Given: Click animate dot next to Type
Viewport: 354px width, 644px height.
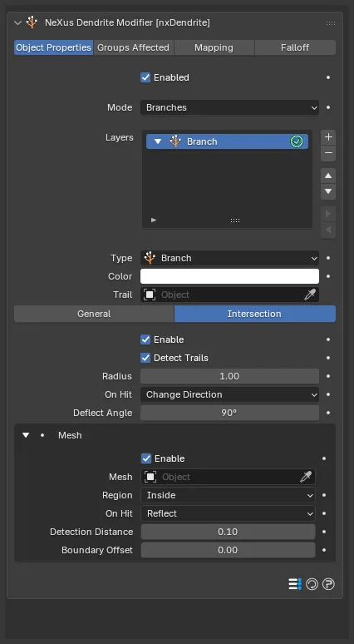Looking at the screenshot, I should coord(328,258).
